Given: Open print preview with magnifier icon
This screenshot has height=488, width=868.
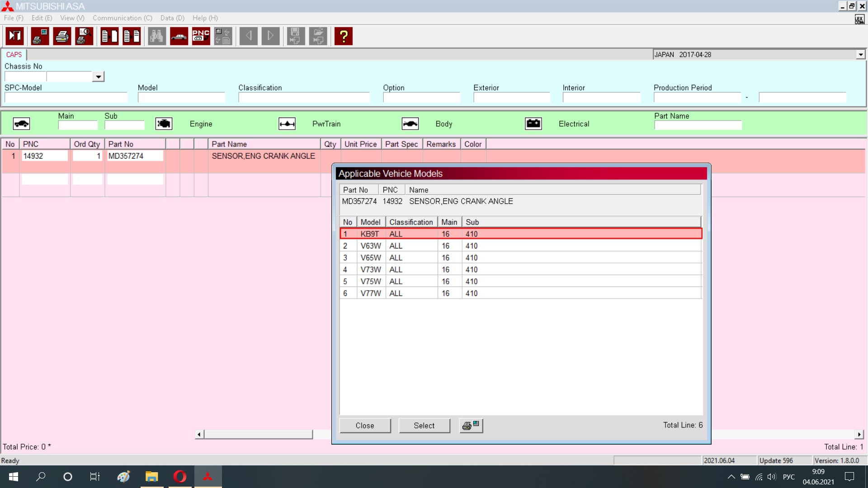Looking at the screenshot, I should pyautogui.click(x=84, y=36).
